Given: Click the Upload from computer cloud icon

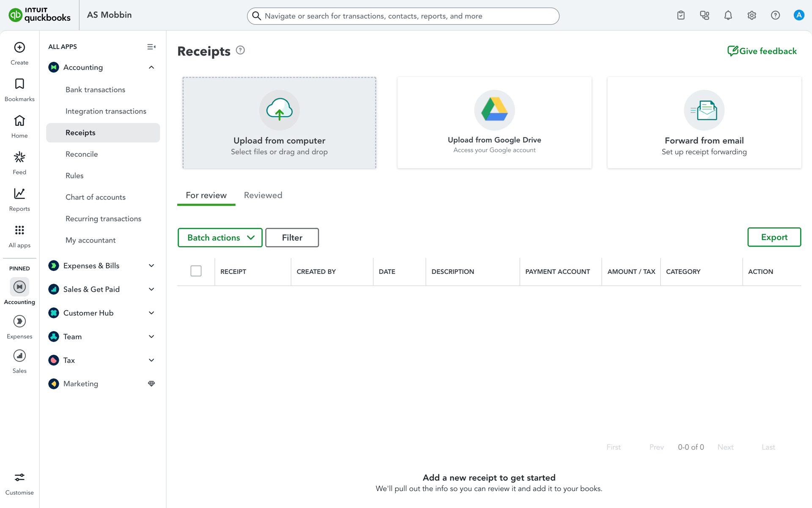Looking at the screenshot, I should point(280,110).
